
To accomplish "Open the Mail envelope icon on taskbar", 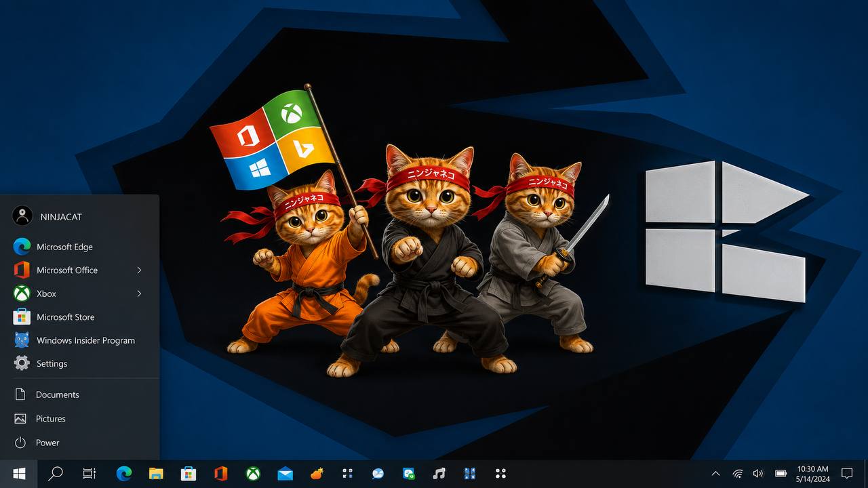I will 285,474.
